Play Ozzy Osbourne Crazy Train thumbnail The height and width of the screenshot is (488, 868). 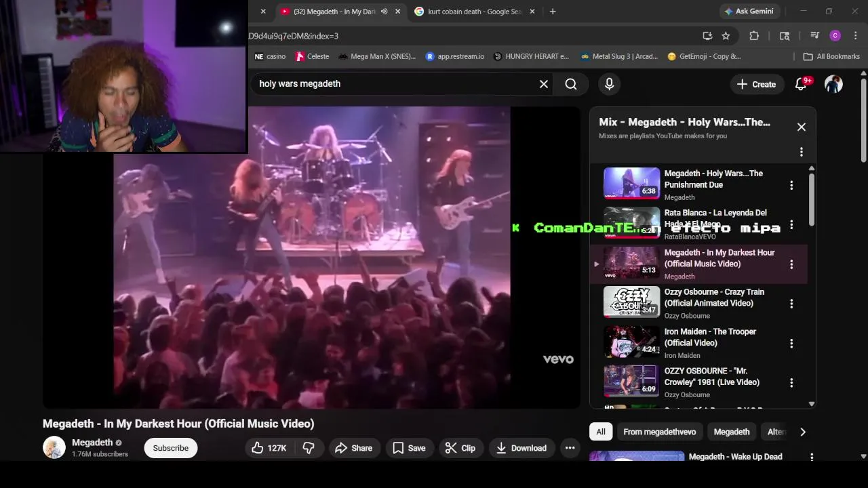631,302
